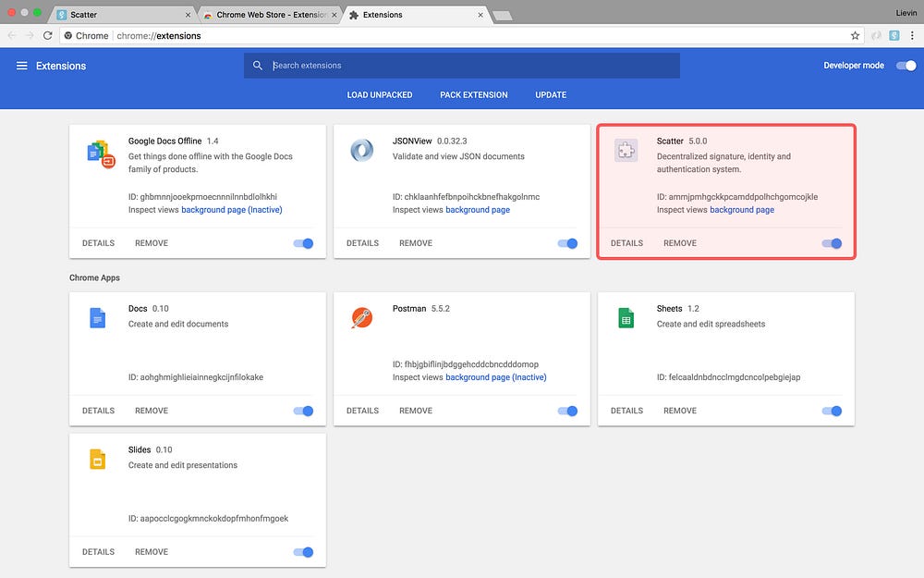924x578 pixels.
Task: Turn off Developer mode
Action: [x=906, y=66]
